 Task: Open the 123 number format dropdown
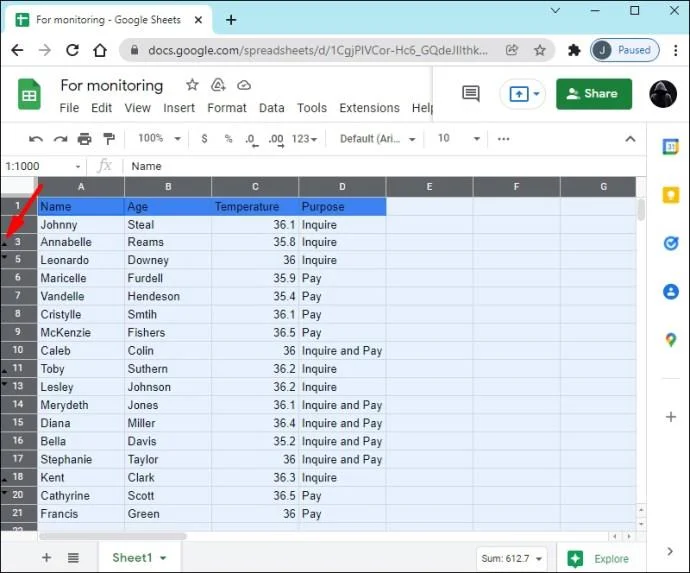[304, 139]
